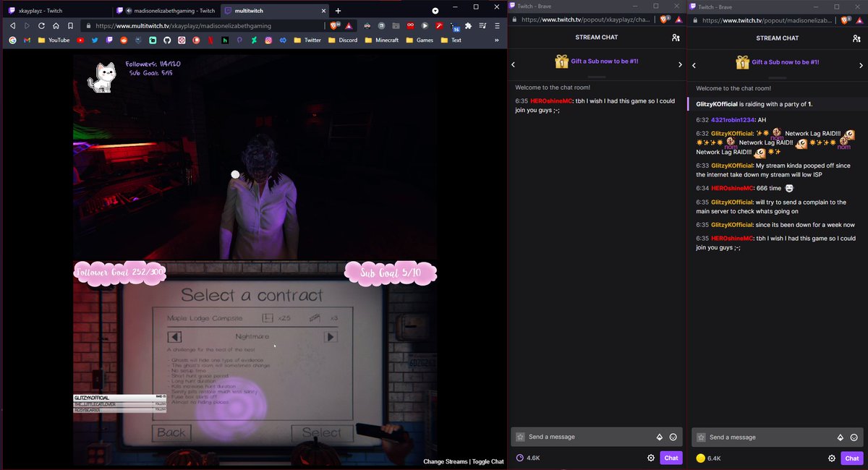This screenshot has width=868, height=470.
Task: Open the red YouTube bookmark icon
Action: [80, 40]
